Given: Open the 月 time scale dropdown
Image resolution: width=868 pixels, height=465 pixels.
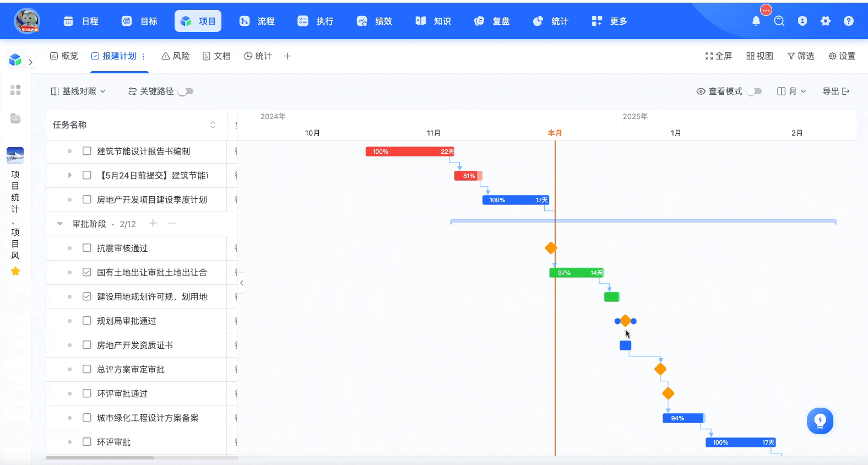Looking at the screenshot, I should pos(791,91).
